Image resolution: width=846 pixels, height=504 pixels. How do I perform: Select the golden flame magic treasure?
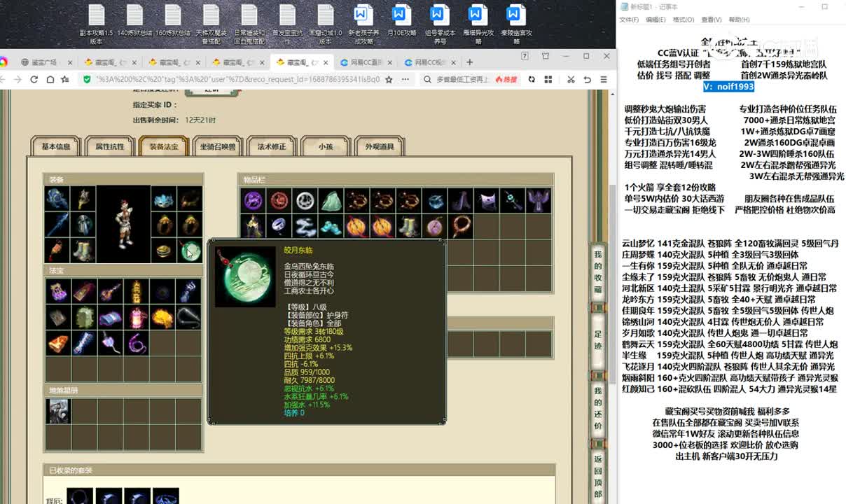click(x=162, y=317)
